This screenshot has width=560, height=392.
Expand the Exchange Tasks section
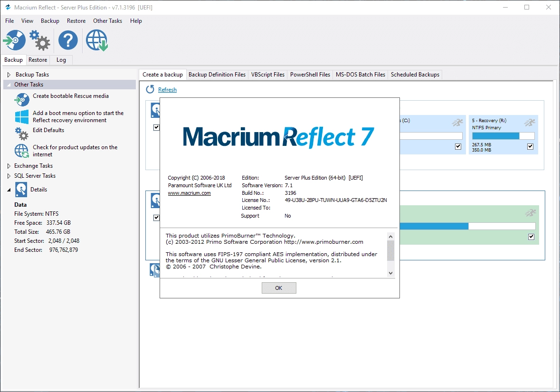coord(9,166)
